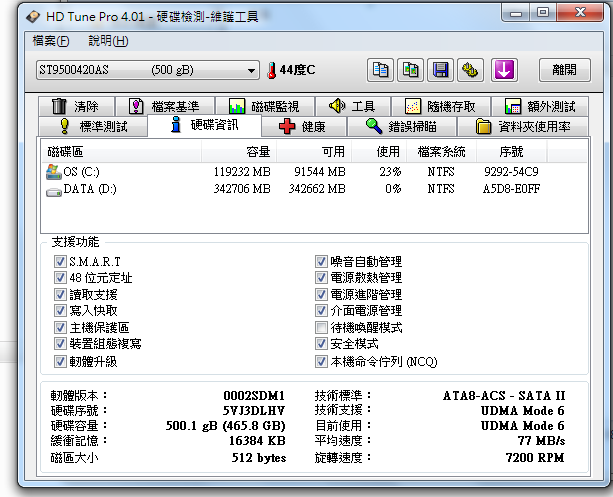Sort by the 檔案系統 column header
This screenshot has width=613, height=497.
point(442,151)
